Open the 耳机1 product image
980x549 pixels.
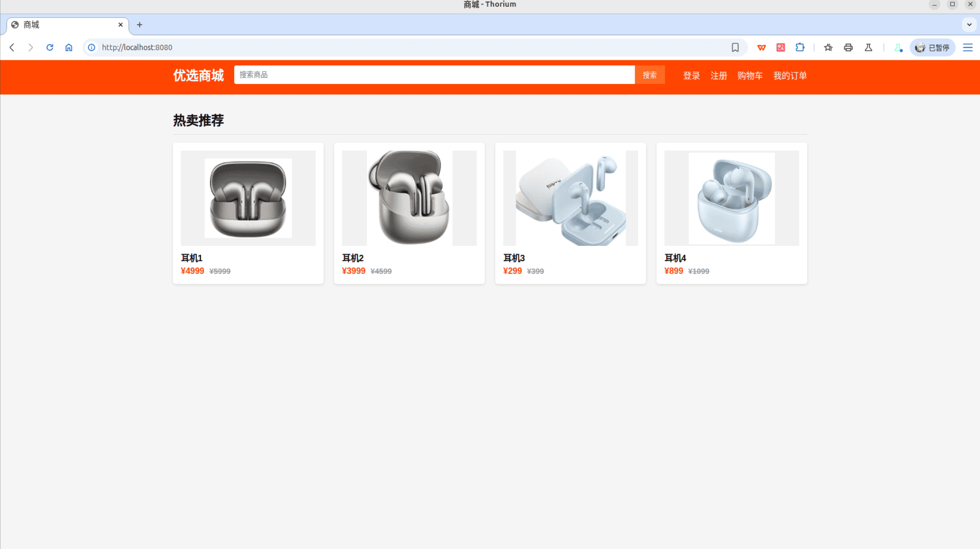(248, 198)
